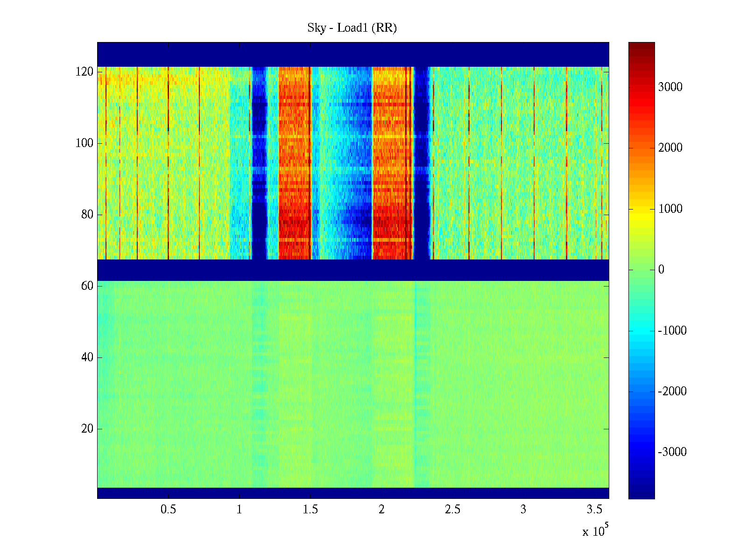Click the colorbar label 3000
The width and height of the screenshot is (747, 560).
point(670,87)
